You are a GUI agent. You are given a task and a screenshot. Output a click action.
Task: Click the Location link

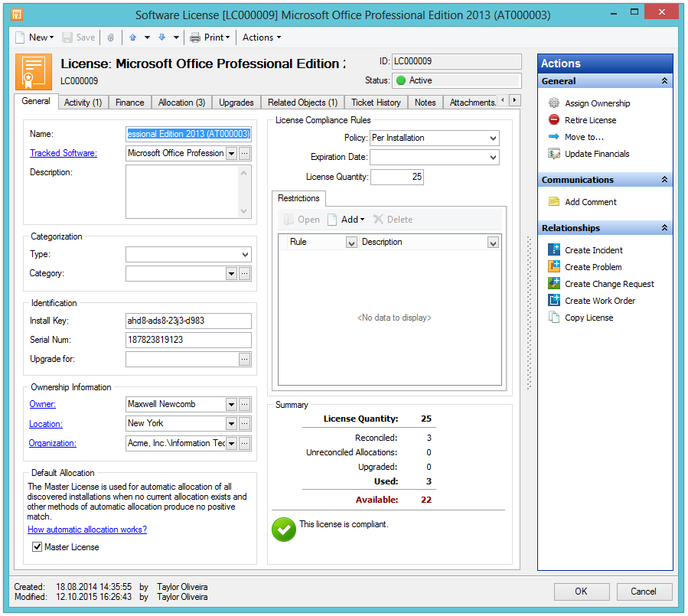(x=46, y=424)
